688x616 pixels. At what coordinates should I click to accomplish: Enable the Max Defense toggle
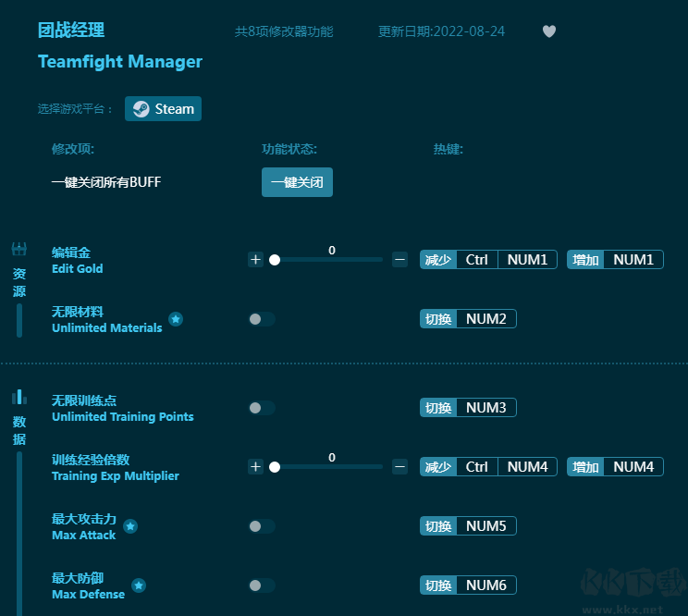pos(262,585)
